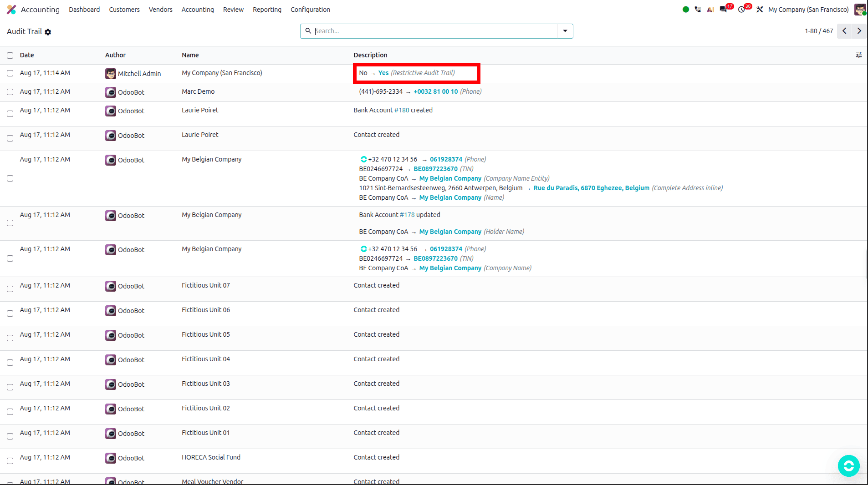This screenshot has width=868, height=485.
Task: Open the AI assistant icon
Action: pyautogui.click(x=710, y=10)
